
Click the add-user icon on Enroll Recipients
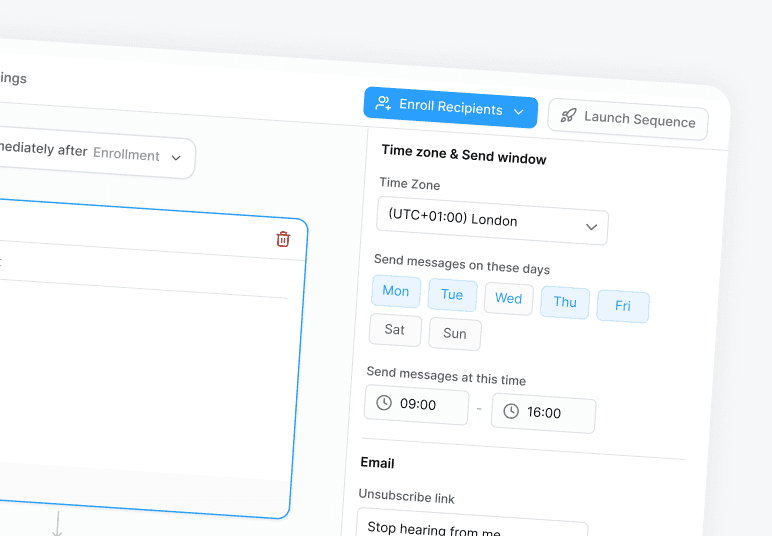pos(383,103)
